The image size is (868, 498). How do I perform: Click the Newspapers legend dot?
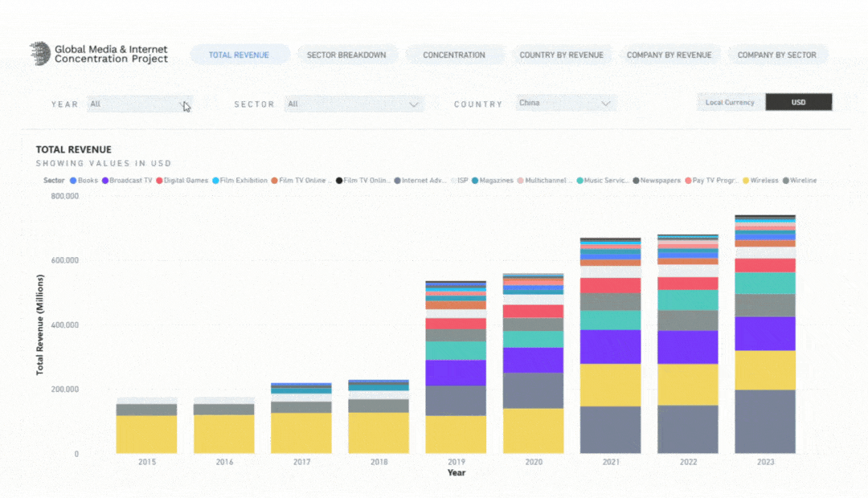[636, 181]
